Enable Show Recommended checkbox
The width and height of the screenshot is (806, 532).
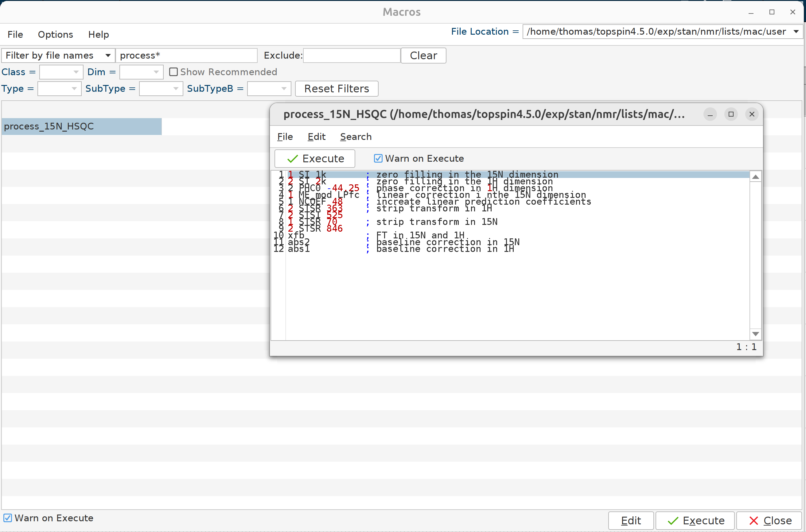point(173,72)
